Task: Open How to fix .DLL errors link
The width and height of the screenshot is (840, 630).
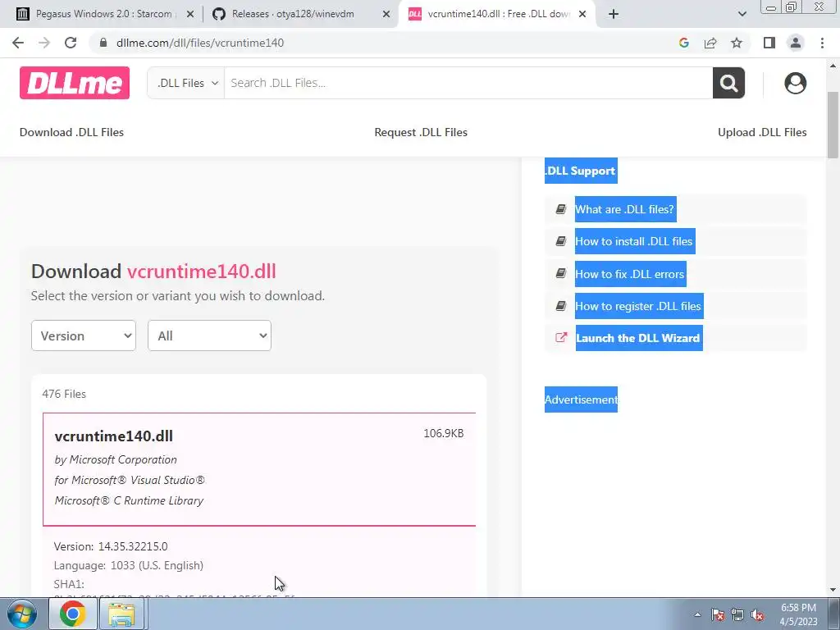Action: (630, 274)
